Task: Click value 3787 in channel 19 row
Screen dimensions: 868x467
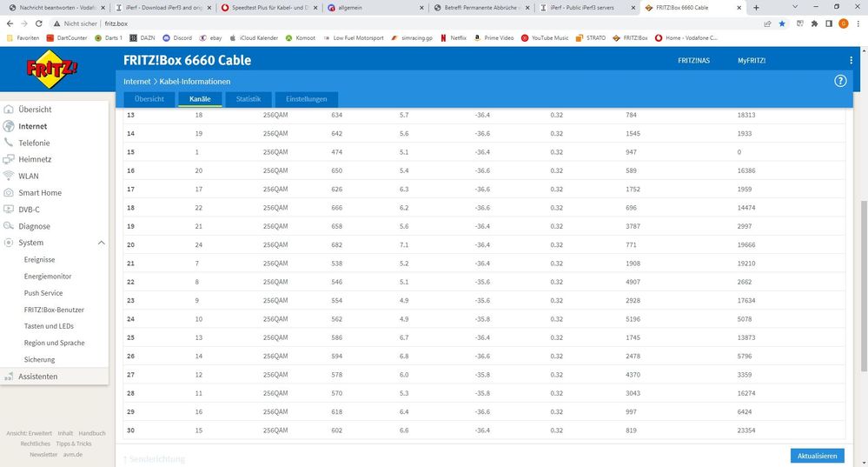Action: pyautogui.click(x=633, y=226)
